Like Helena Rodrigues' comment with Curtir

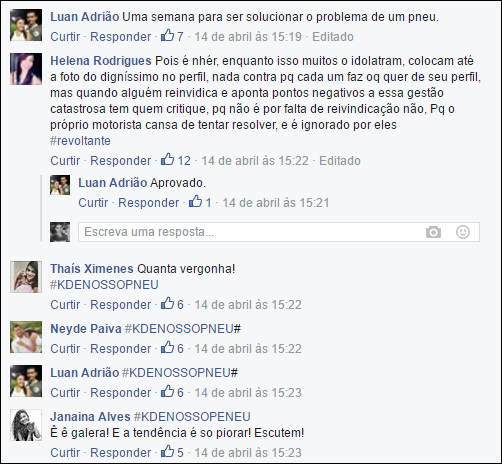click(65, 161)
